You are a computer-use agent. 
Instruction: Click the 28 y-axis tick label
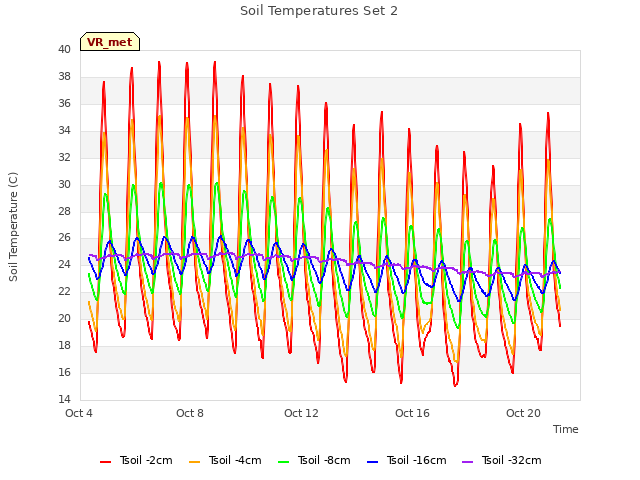(64, 211)
